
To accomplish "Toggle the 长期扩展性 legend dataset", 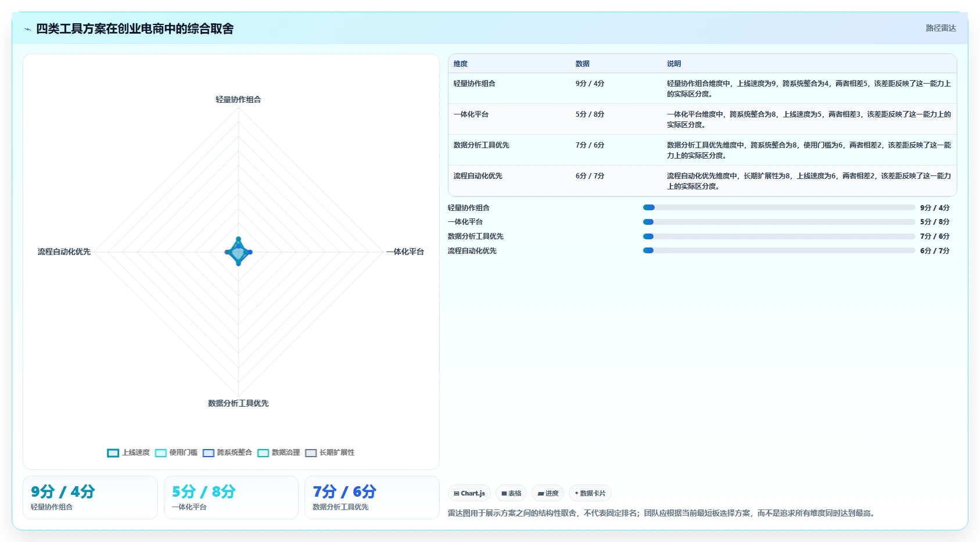I will pos(329,453).
